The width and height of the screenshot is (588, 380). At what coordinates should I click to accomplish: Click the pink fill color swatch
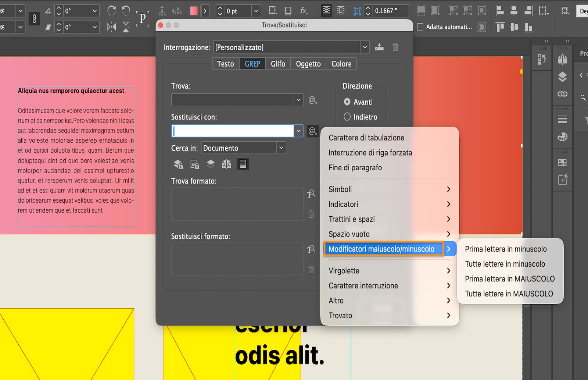pos(194,11)
